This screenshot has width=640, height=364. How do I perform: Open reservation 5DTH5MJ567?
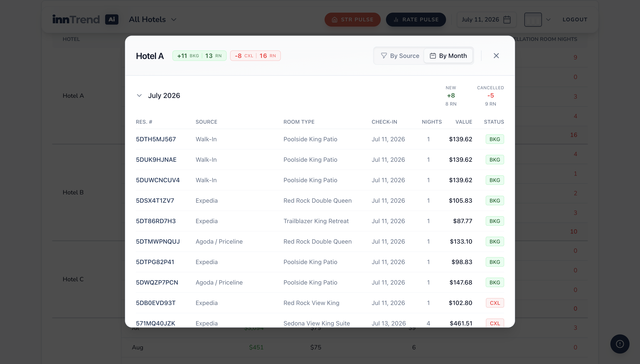[156, 139]
